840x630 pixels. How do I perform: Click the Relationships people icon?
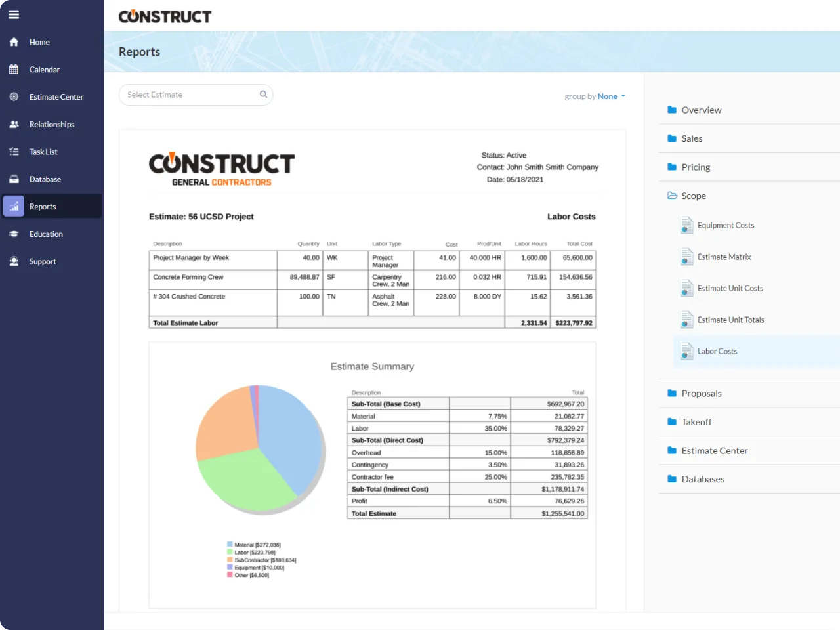pos(14,125)
